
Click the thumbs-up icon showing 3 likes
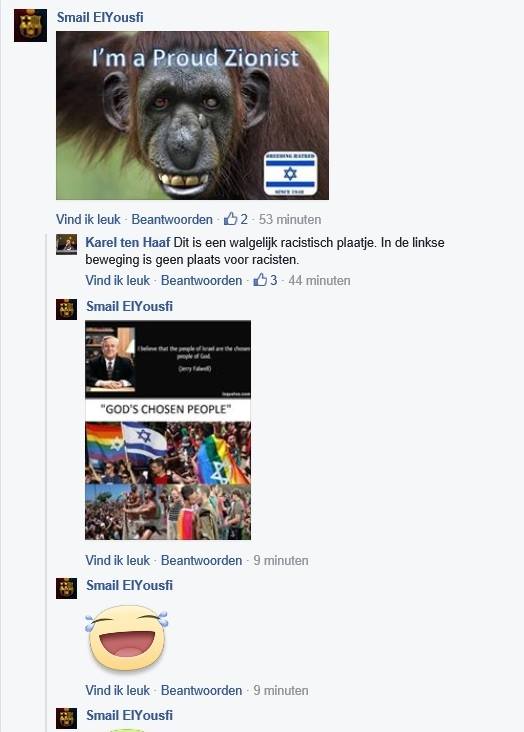(260, 280)
